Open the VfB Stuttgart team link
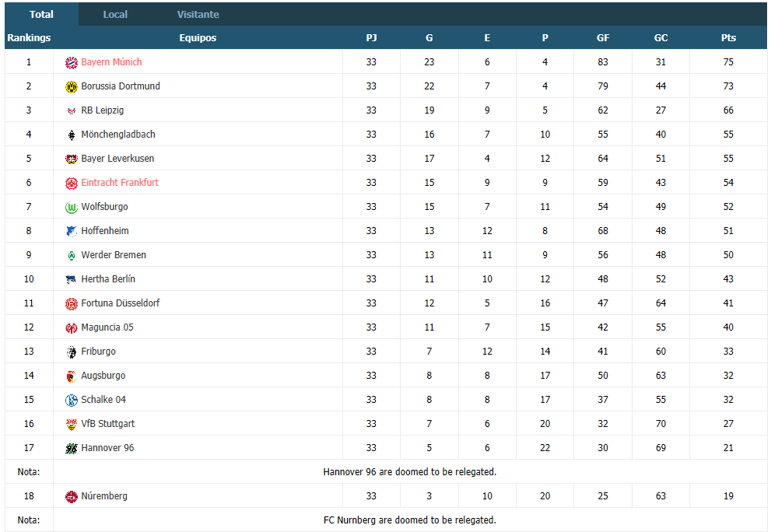Viewport: 771px width, 532px height. tap(107, 423)
